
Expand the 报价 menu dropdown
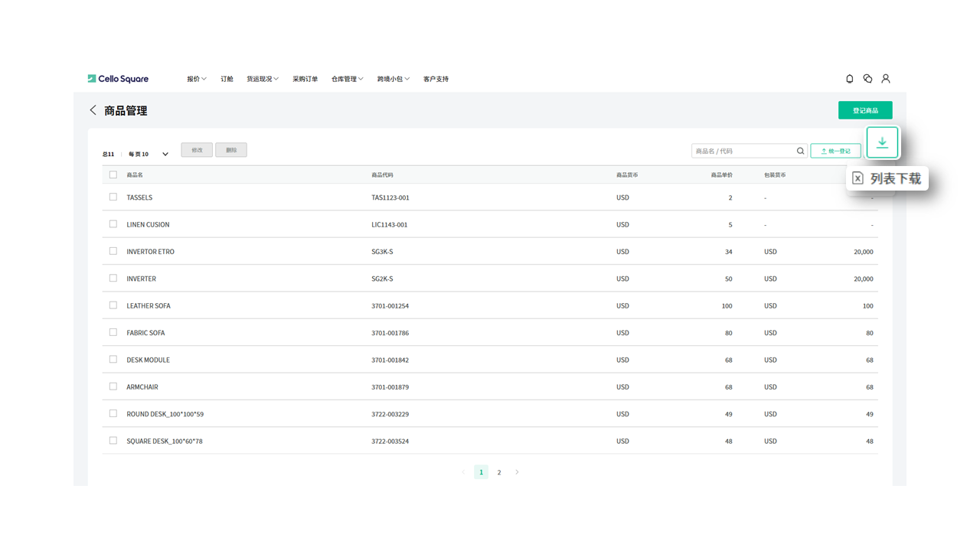point(197,79)
